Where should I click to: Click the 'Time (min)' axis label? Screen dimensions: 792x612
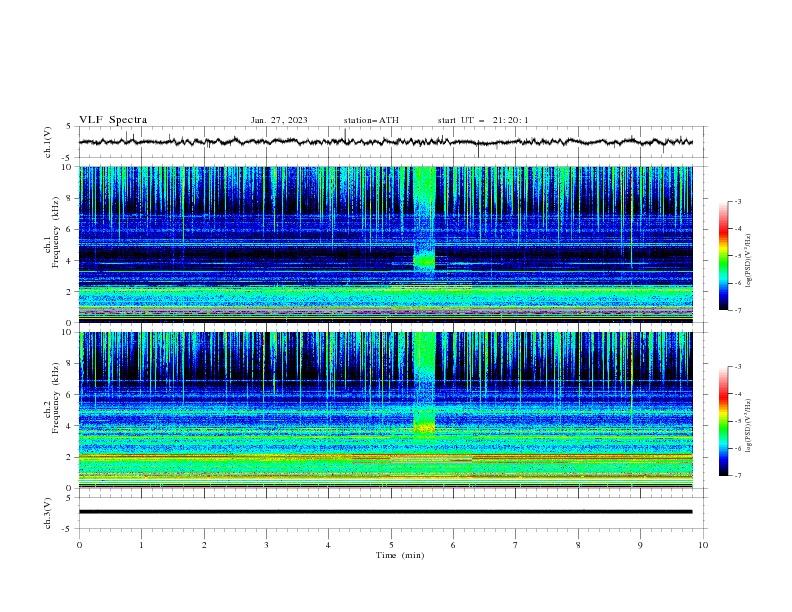[x=400, y=555]
